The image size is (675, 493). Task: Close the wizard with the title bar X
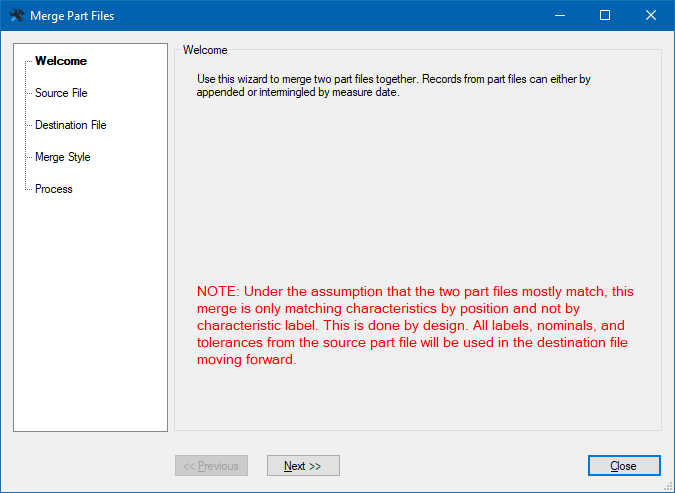[651, 16]
